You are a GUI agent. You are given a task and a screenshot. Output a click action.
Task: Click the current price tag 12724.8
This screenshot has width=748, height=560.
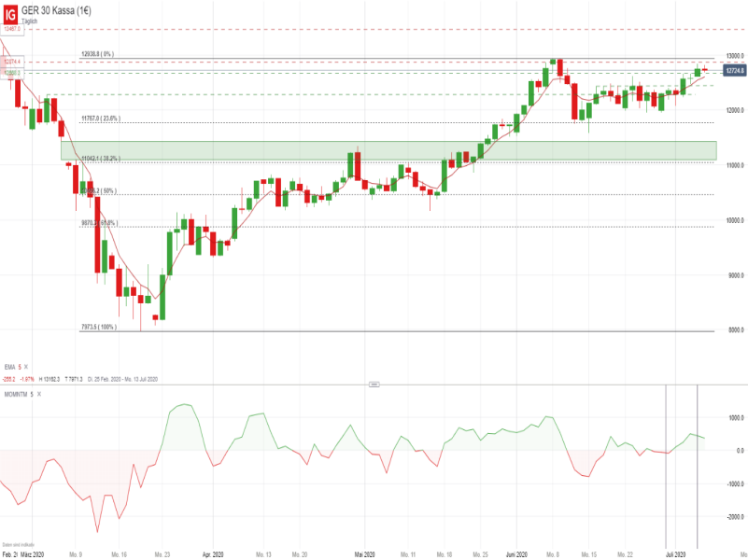[x=734, y=71]
